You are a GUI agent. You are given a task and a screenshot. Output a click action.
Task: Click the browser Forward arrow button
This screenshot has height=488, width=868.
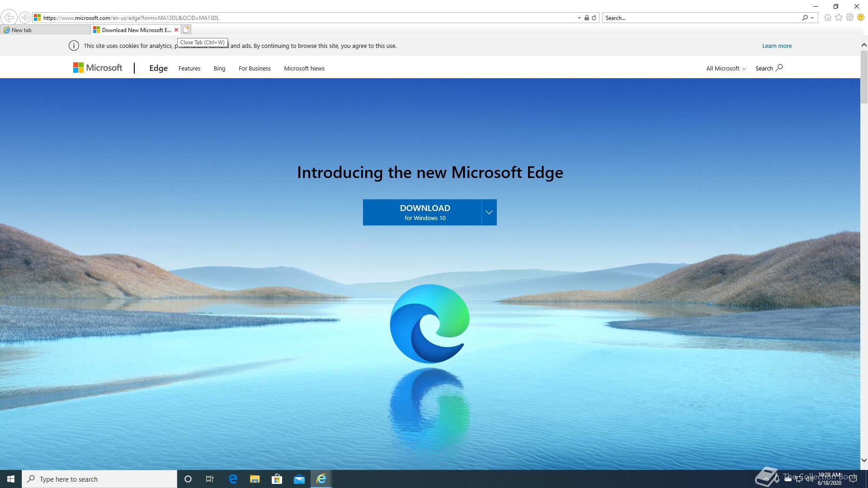[x=25, y=18]
